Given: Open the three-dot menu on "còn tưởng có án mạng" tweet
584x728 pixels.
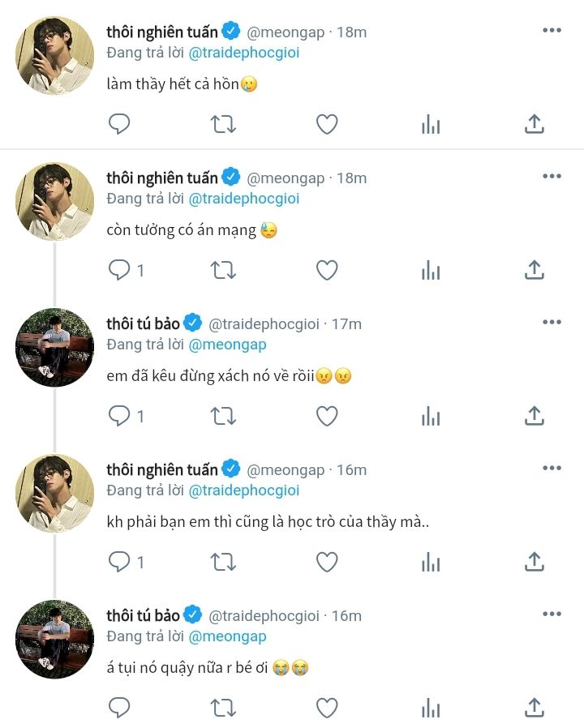Looking at the screenshot, I should 552,177.
